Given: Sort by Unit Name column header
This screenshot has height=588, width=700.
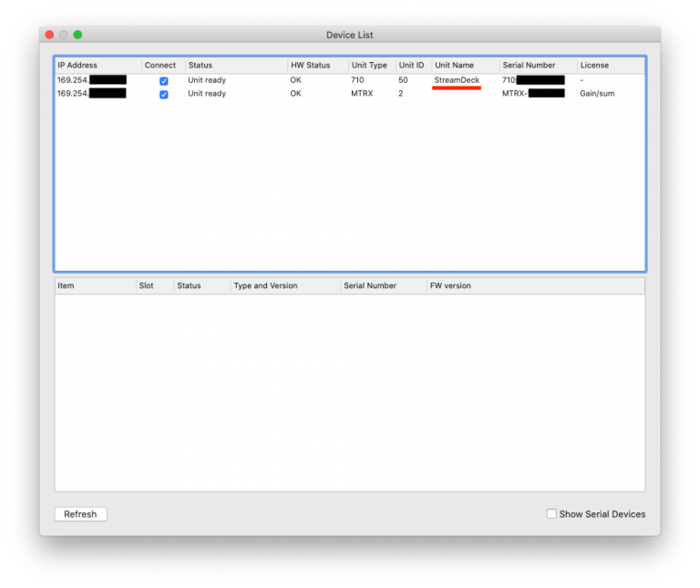Looking at the screenshot, I should (465, 66).
